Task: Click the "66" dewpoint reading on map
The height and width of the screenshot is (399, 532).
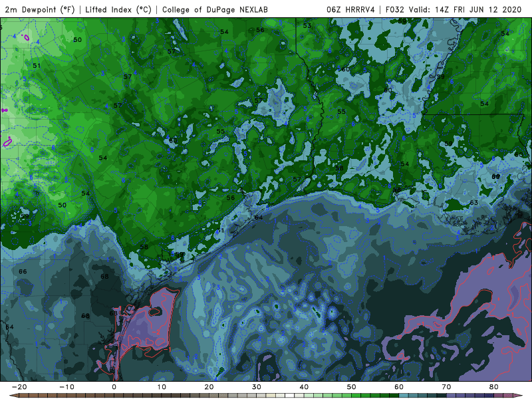Action: tap(23, 271)
